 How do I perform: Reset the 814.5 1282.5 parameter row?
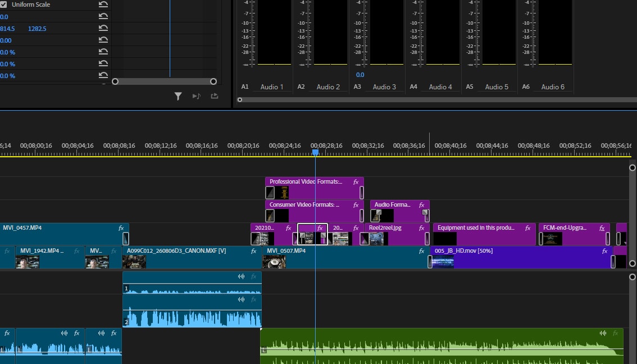(103, 28)
